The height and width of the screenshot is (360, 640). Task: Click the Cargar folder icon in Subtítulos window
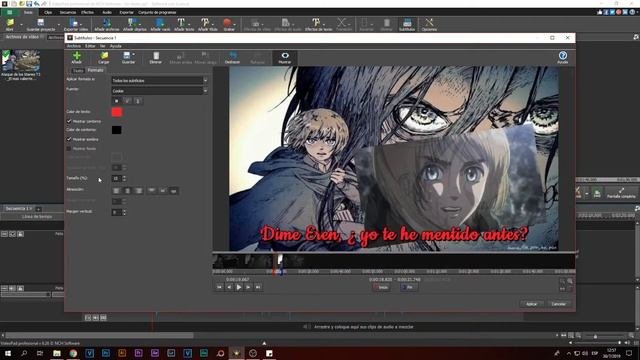point(104,58)
